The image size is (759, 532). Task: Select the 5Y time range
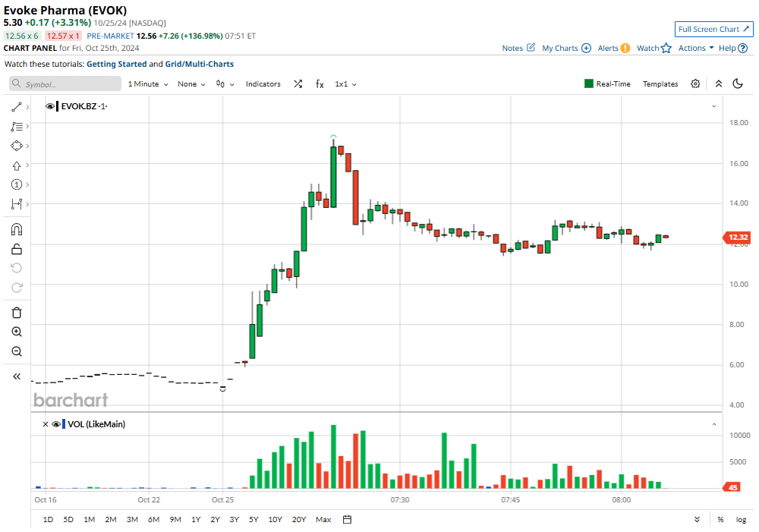(x=254, y=519)
